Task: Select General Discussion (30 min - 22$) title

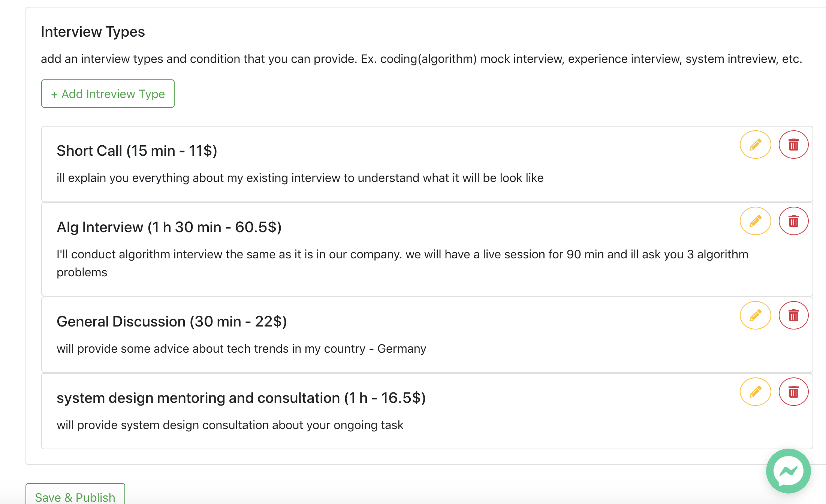Action: tap(172, 322)
